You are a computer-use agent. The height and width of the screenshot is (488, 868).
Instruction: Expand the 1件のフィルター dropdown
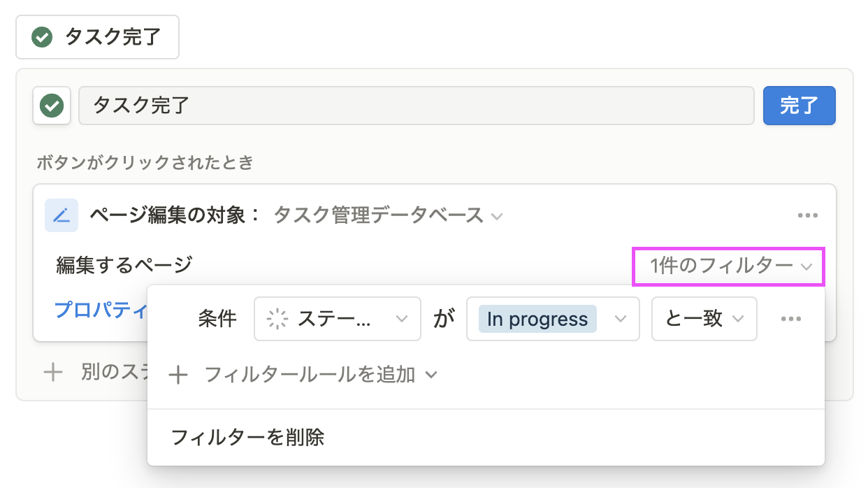[x=729, y=266]
